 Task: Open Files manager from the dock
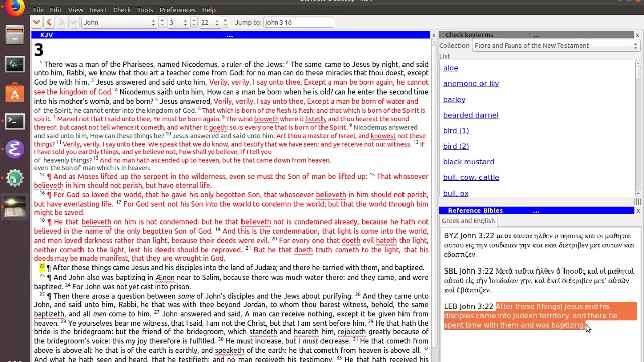click(15, 36)
